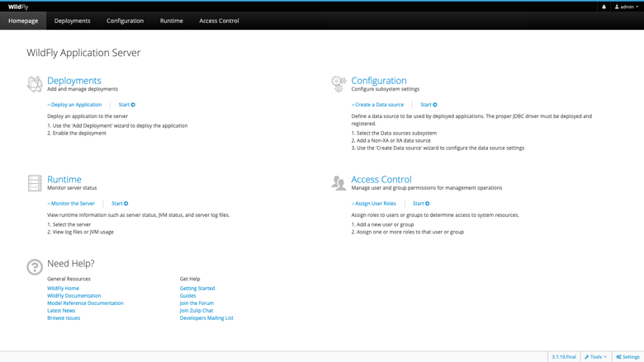Open the WildFly Documentation link
Screen dimensions: 644x362
[x=74, y=295]
